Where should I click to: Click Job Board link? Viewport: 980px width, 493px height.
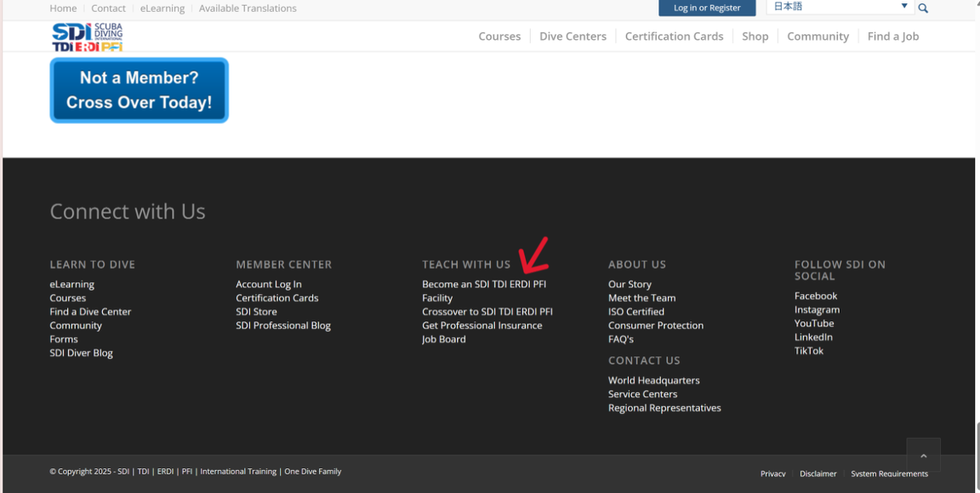(444, 339)
